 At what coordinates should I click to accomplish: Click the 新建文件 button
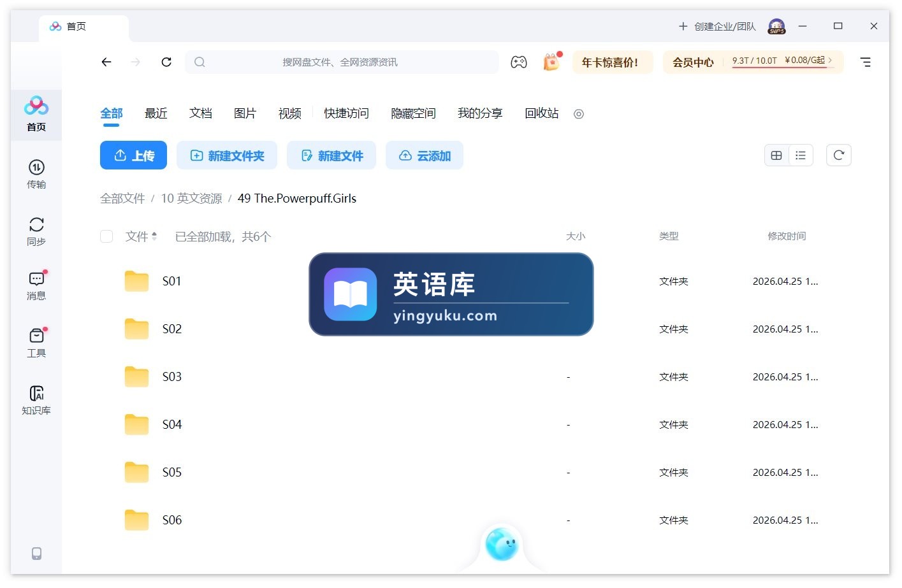tap(331, 155)
